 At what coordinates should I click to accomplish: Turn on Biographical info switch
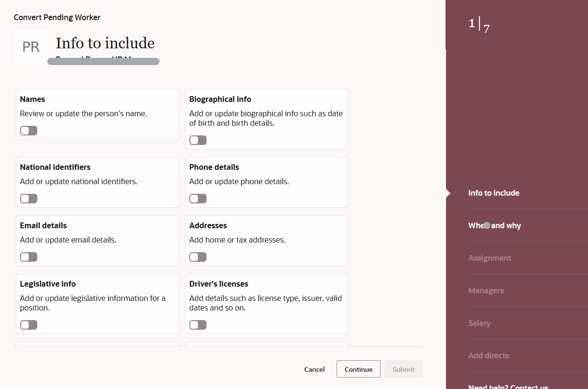198,140
